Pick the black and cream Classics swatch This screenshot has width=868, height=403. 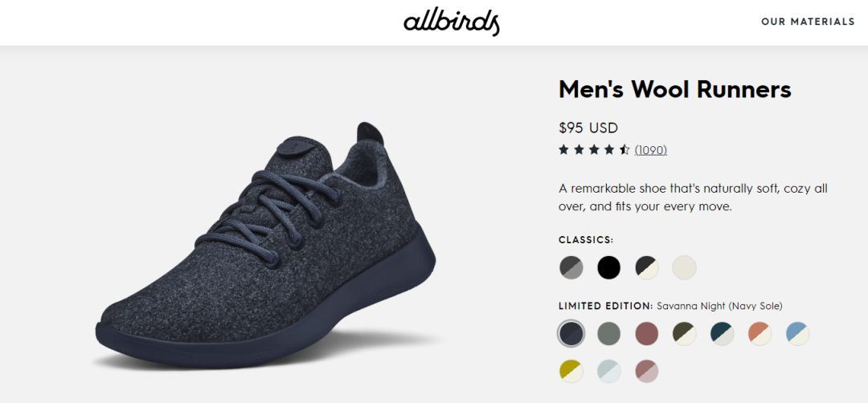[x=647, y=267]
